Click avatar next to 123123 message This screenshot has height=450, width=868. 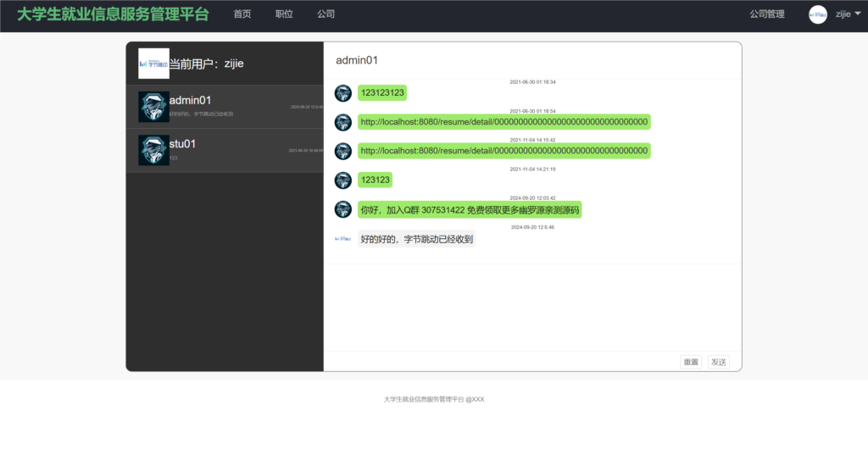click(x=343, y=180)
